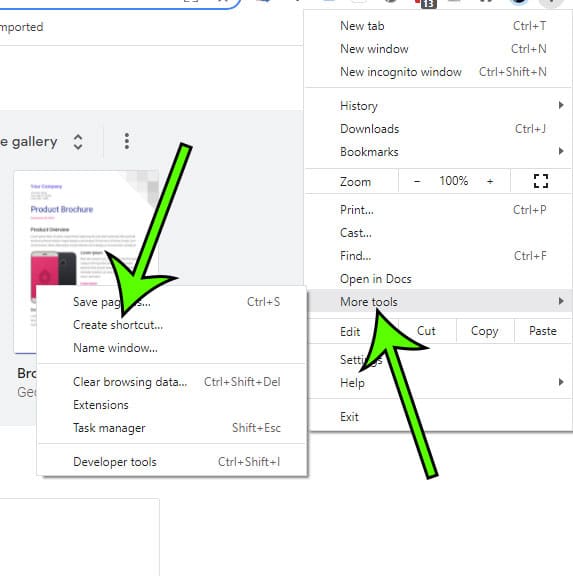Image resolution: width=573 pixels, height=576 pixels.
Task: Select Create shortcut… in submenu
Action: (x=172, y=325)
